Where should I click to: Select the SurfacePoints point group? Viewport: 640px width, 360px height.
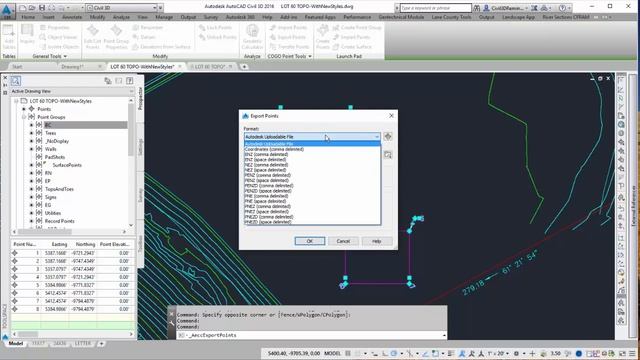point(67,165)
